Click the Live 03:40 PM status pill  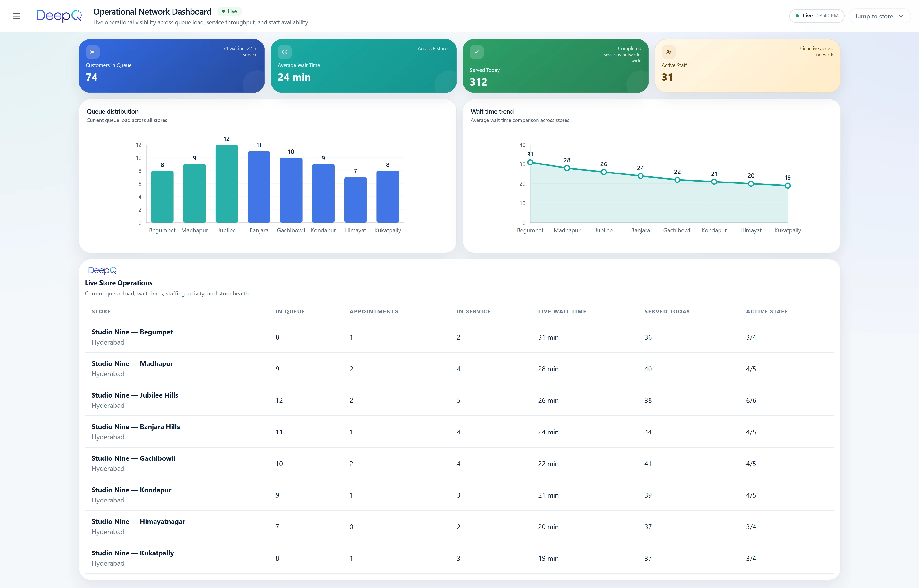817,16
